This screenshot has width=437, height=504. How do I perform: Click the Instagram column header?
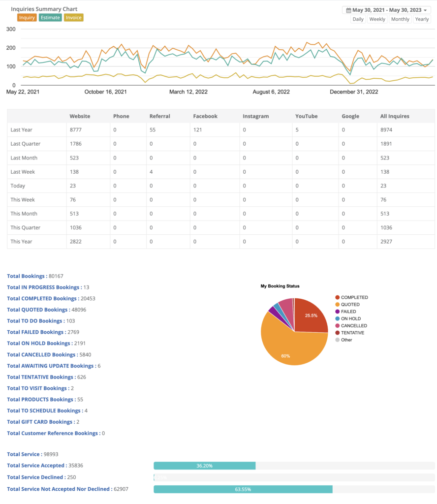[256, 116]
